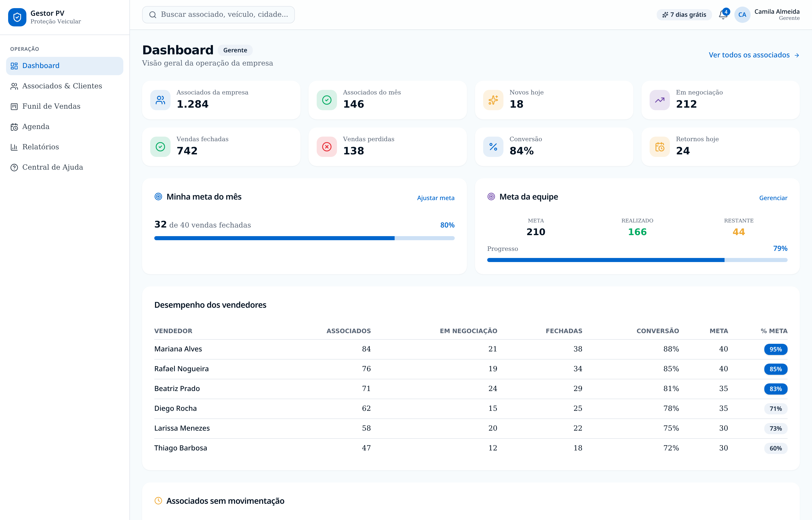Screen dimensions: 812x520
Task: Click the CA user avatar
Action: [x=742, y=14]
